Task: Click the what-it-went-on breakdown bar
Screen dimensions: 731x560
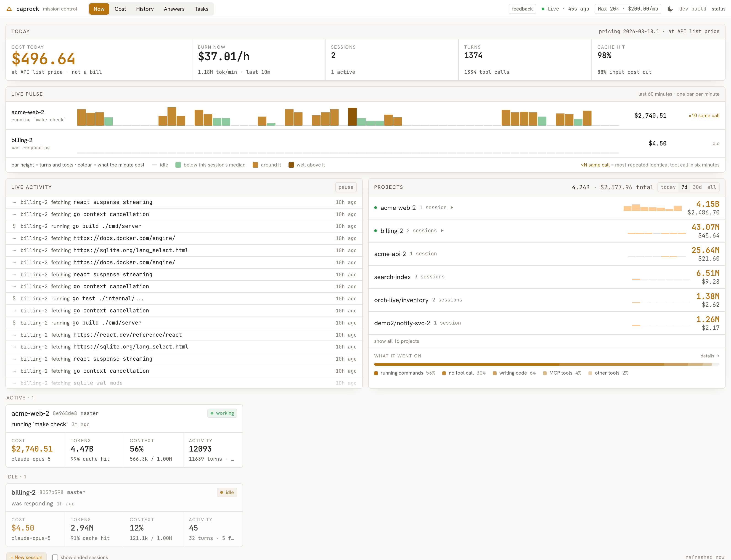Action: [547, 364]
